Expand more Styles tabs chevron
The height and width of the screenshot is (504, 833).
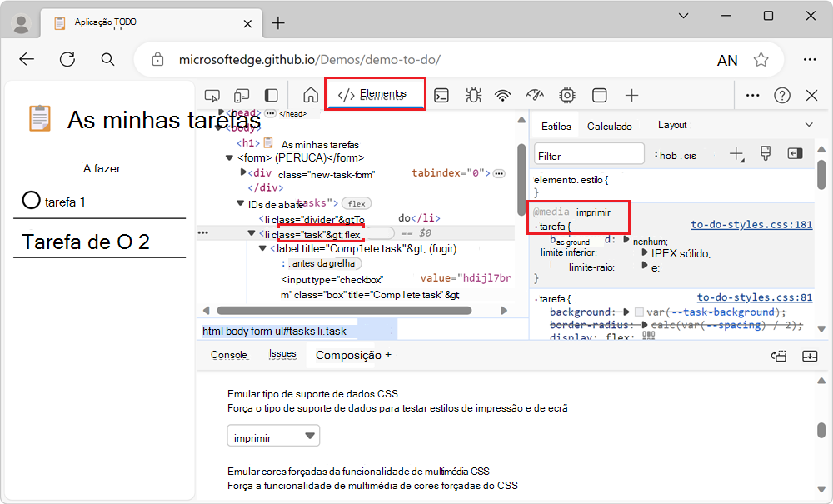pos(809,125)
